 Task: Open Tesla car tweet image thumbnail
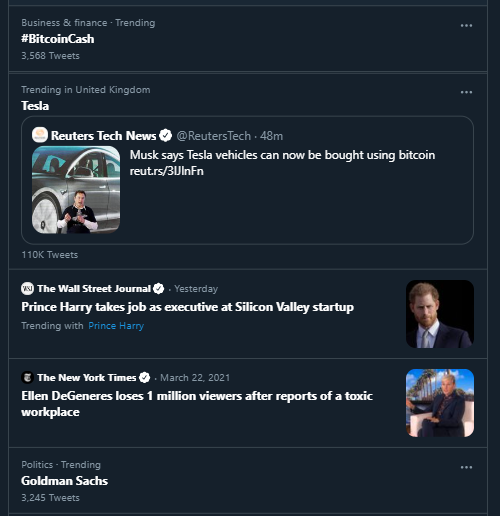[x=76, y=190]
